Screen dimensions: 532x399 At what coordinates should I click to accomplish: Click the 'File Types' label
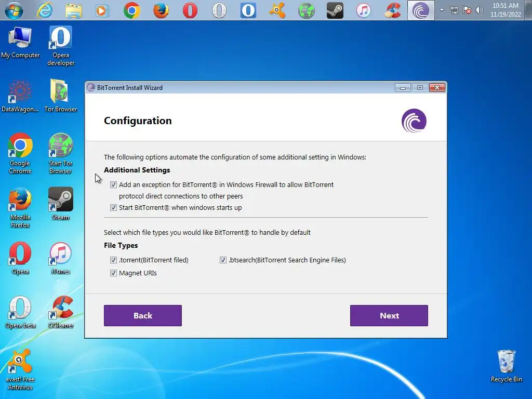click(x=121, y=245)
